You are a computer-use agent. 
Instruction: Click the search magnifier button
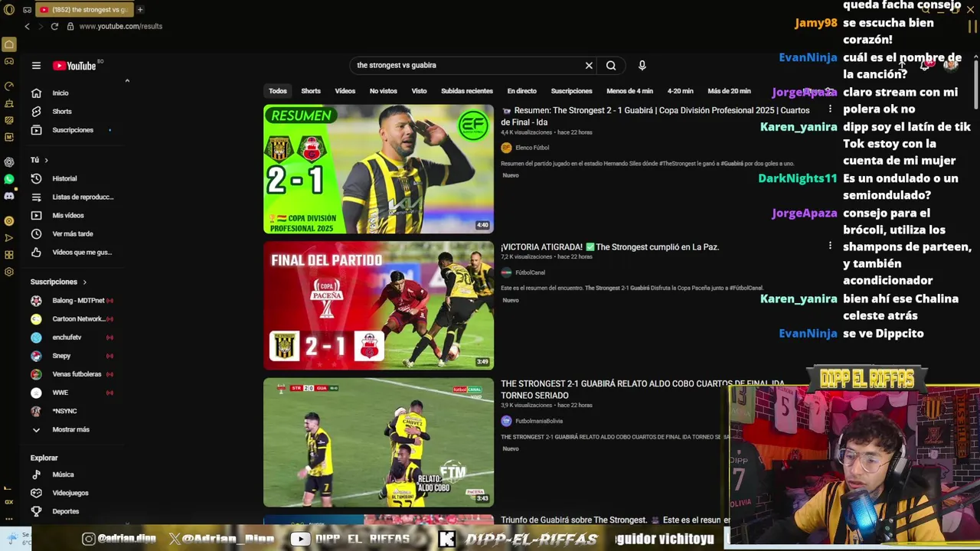pos(611,66)
